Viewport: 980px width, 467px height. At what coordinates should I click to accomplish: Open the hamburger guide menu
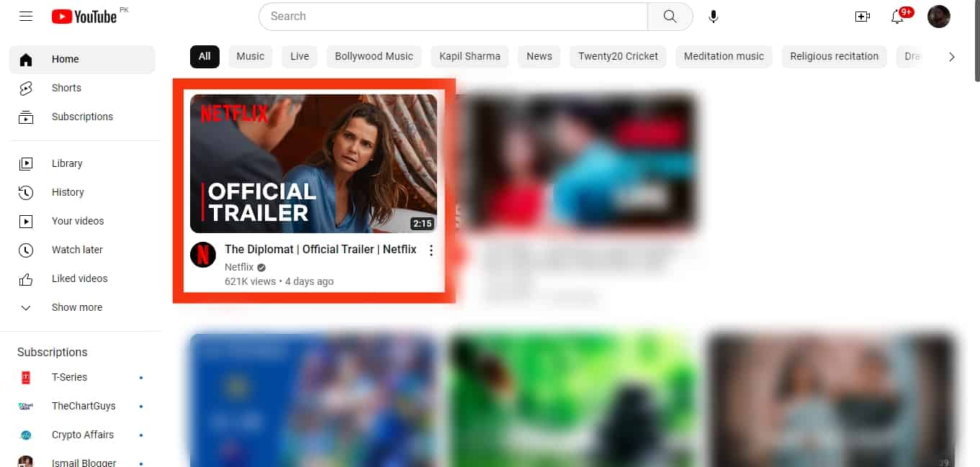pos(26,17)
